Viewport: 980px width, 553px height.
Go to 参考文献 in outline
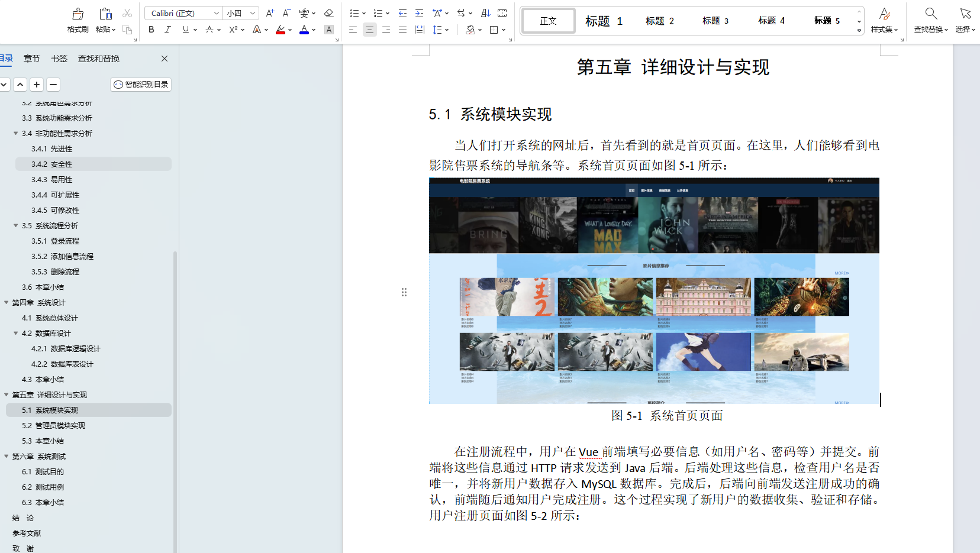tap(27, 533)
